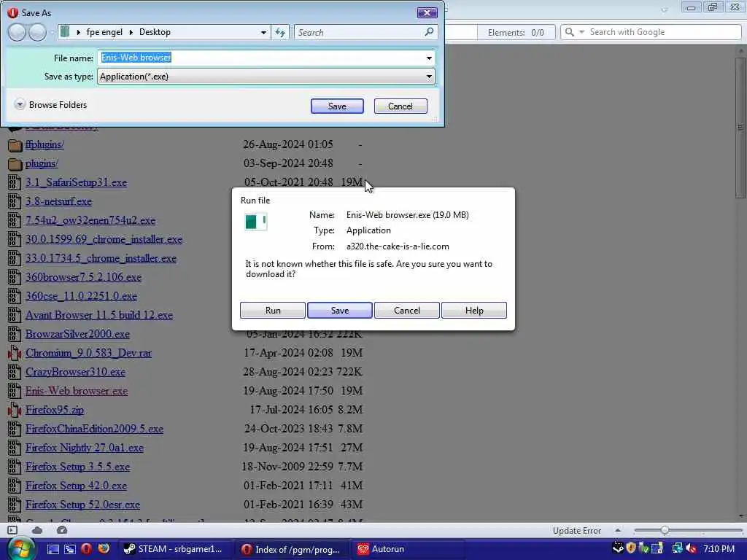The height and width of the screenshot is (560, 747).
Task: Click Help in the Run file dialog
Action: [x=474, y=311]
